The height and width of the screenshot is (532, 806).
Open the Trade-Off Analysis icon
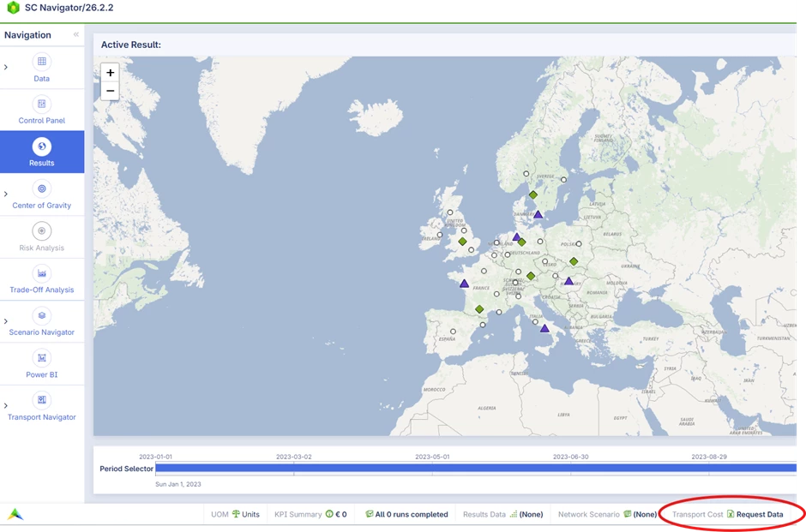(x=42, y=273)
